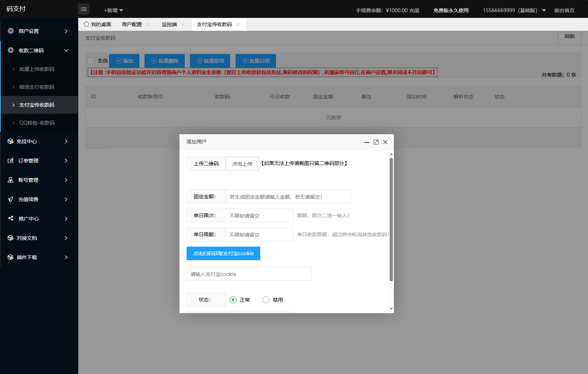Click the 支付宝cookie input field
The image size is (588, 374).
[249, 274]
